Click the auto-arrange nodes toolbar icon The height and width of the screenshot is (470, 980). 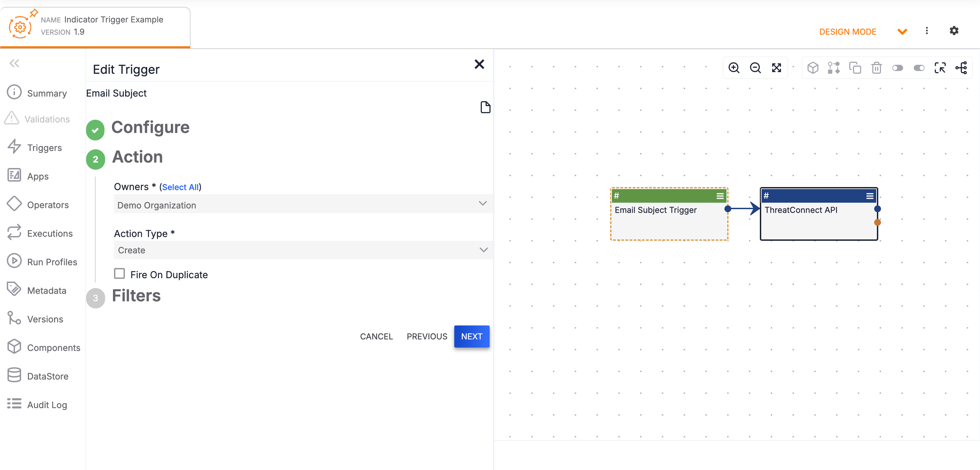point(834,68)
